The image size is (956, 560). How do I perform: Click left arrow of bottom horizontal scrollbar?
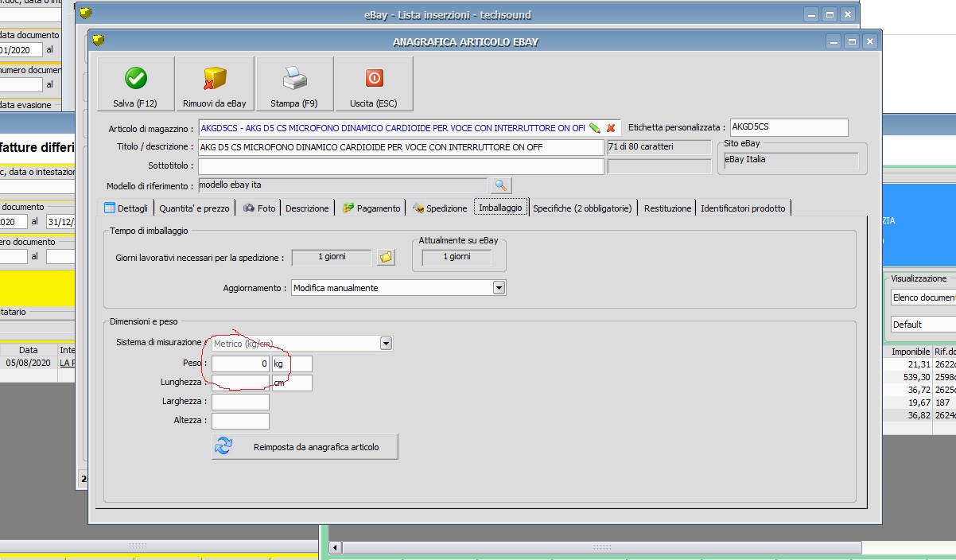tap(336, 547)
